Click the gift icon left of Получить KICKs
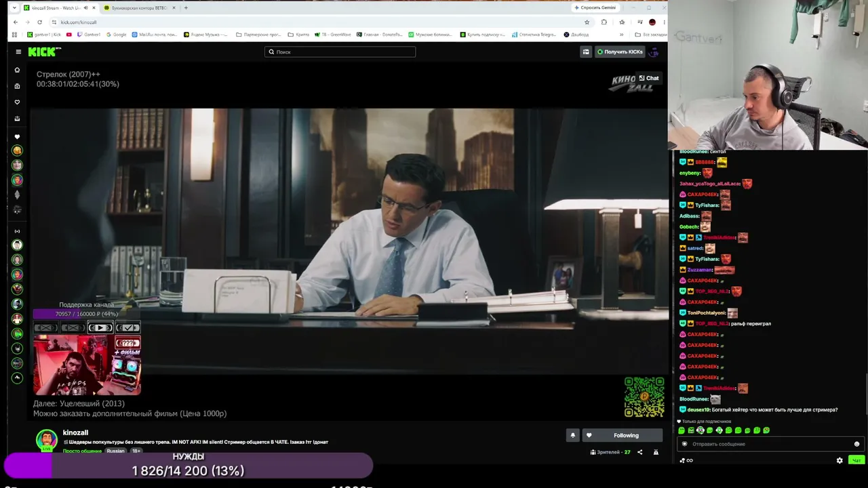 pyautogui.click(x=586, y=52)
